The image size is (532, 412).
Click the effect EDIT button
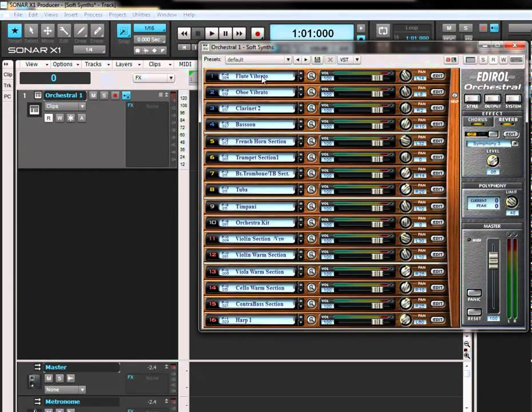(x=511, y=134)
